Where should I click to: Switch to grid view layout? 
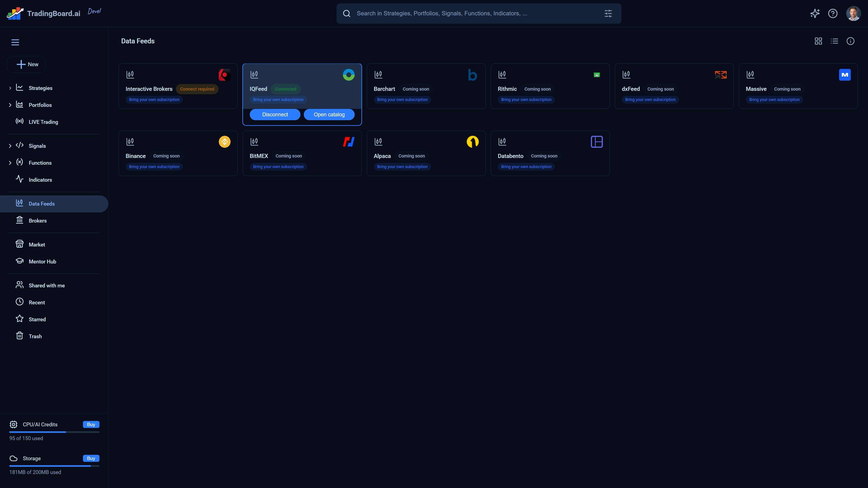coord(818,41)
